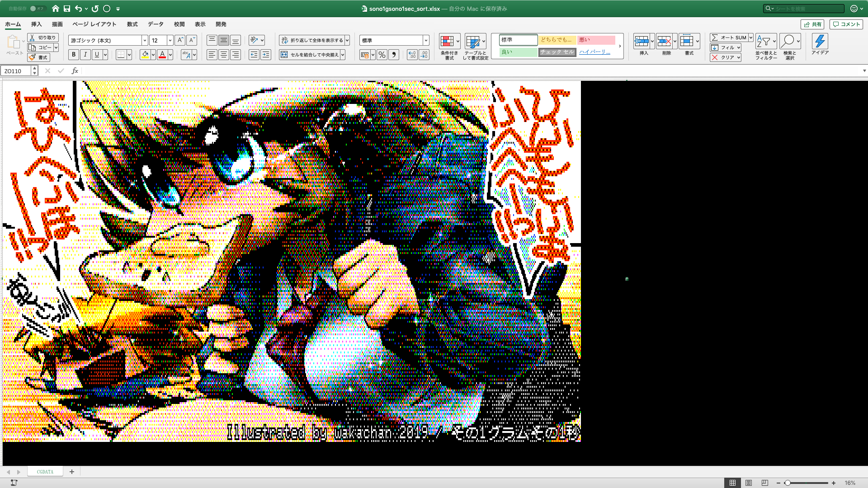Apply the チェック セル cell style
This screenshot has height=488, width=868.
[557, 52]
